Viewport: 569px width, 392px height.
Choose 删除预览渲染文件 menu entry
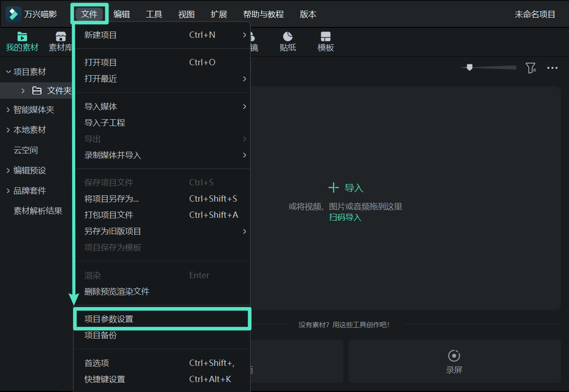click(x=162, y=292)
